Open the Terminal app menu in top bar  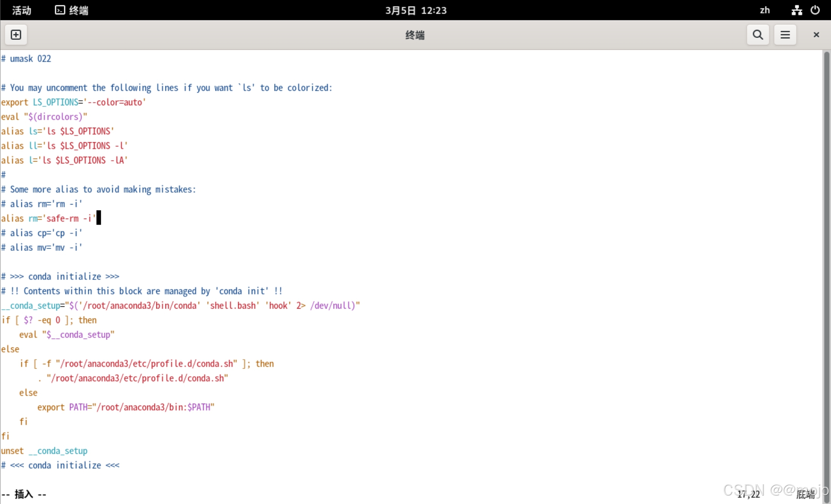click(x=79, y=10)
